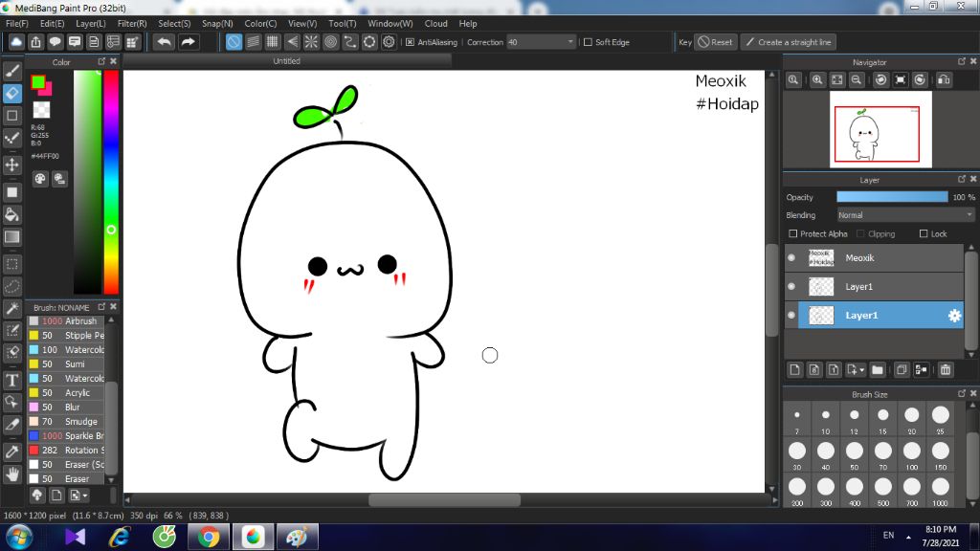Enable the Protect Alpha checkbox

792,233
